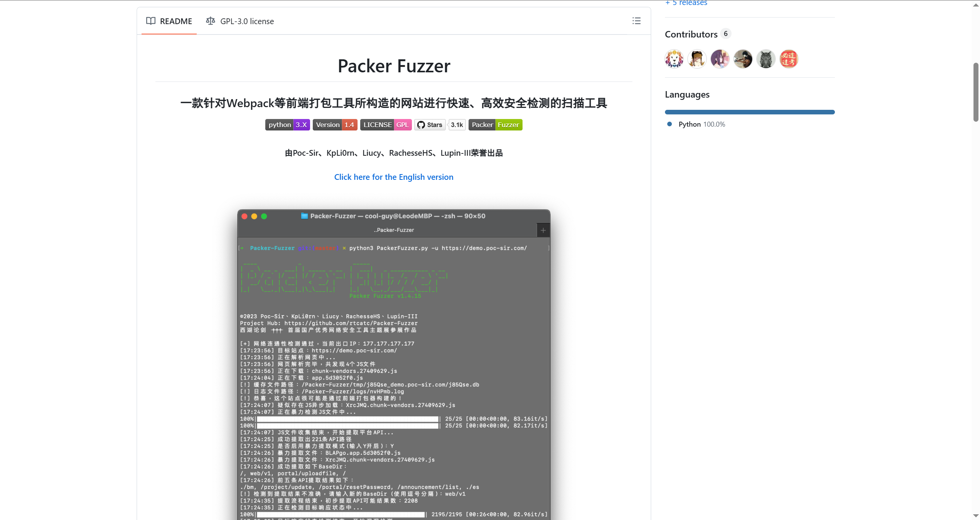Switch to the GPL-3.0 license tab
Image resolution: width=980 pixels, height=520 pixels.
247,21
